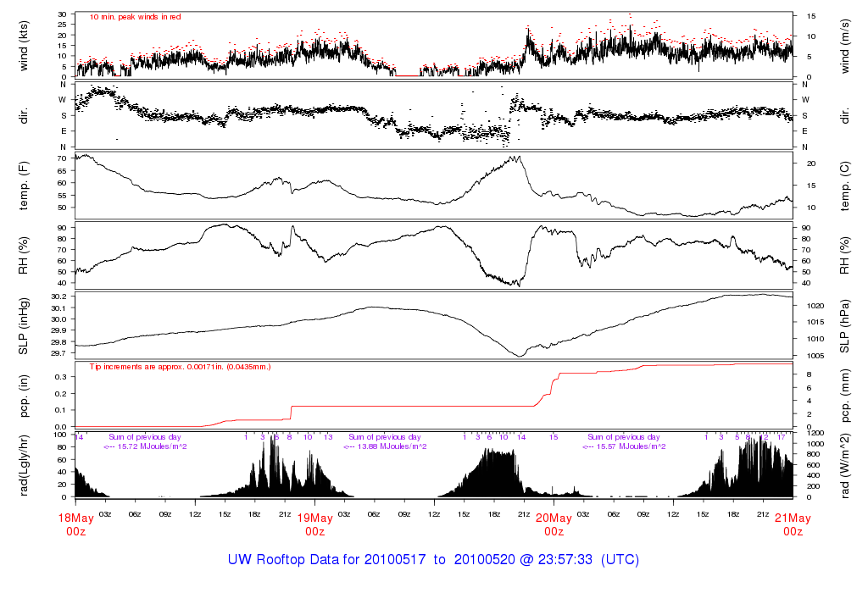868x593 pixels.
Task: Click the 'SLP (hPa)' axis label
Action: point(845,326)
